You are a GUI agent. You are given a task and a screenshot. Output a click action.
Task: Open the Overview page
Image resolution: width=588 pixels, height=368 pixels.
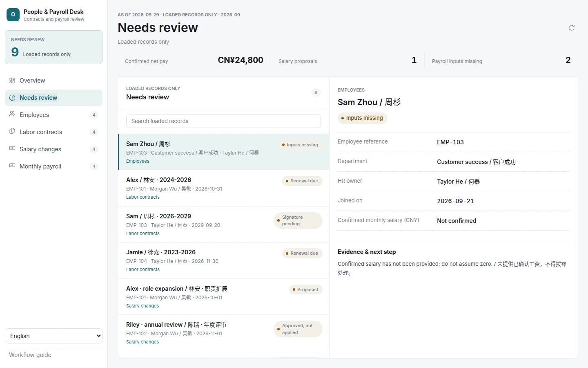[53, 81]
